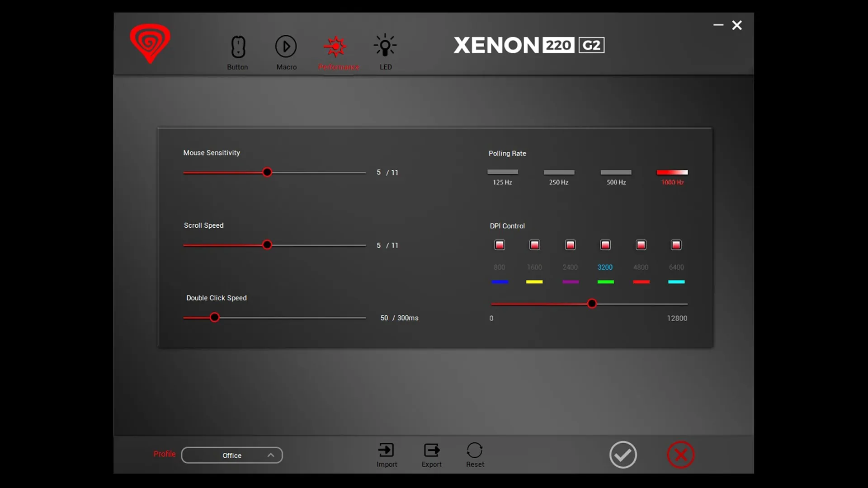
Task: Click the Mouse Sensitivity slider handle
Action: pyautogui.click(x=267, y=172)
